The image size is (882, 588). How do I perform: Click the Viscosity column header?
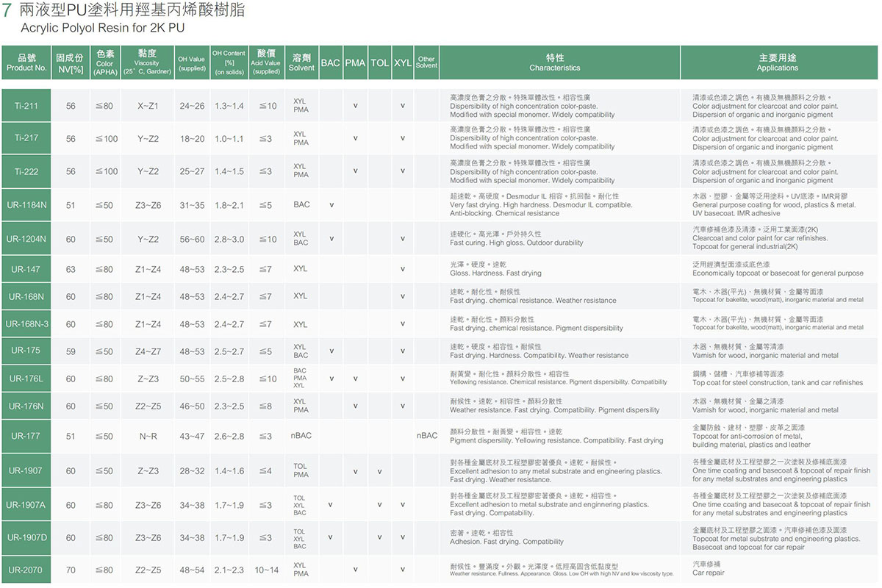click(147, 62)
